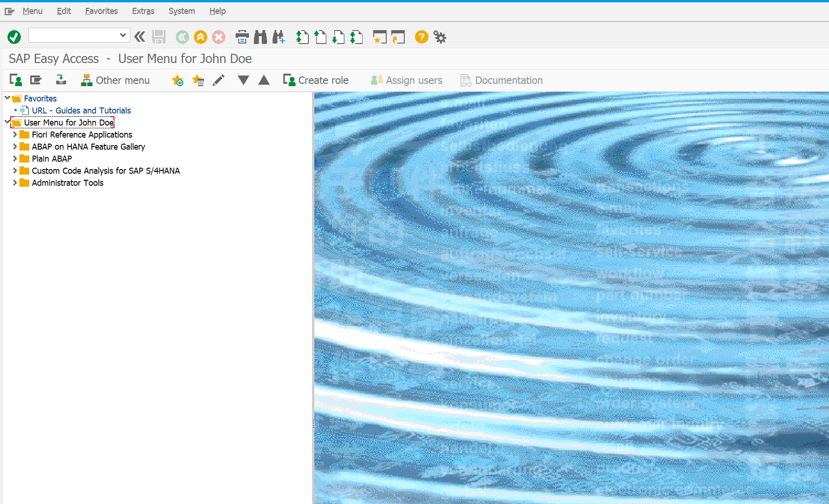Click the Delete Favorites star icon
829x504 pixels.
(x=198, y=80)
